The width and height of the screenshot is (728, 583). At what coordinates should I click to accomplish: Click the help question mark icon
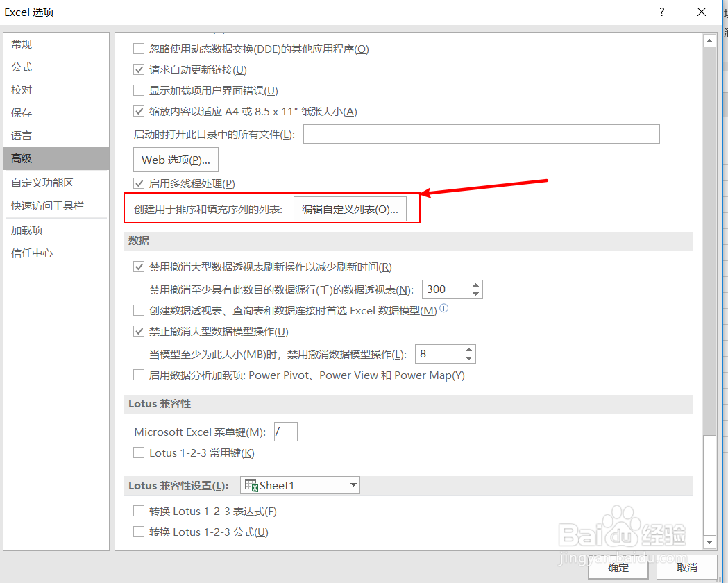pos(661,12)
